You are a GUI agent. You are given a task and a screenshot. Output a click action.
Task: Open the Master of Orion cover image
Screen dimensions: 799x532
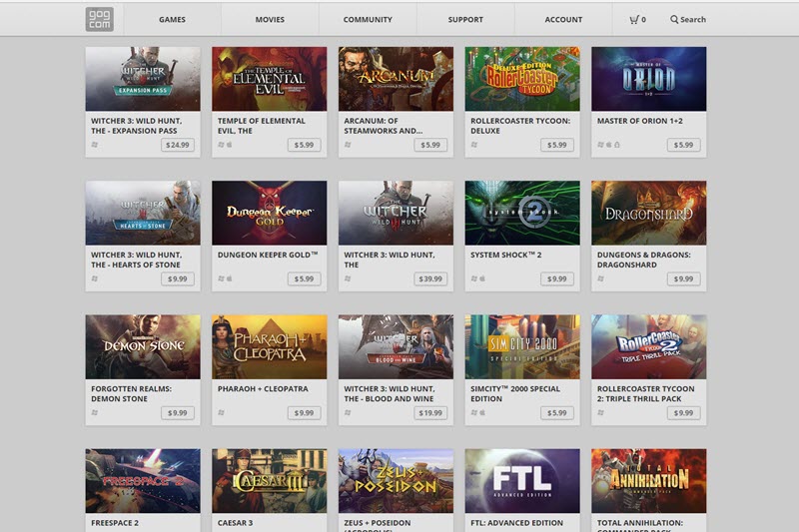[x=648, y=79]
